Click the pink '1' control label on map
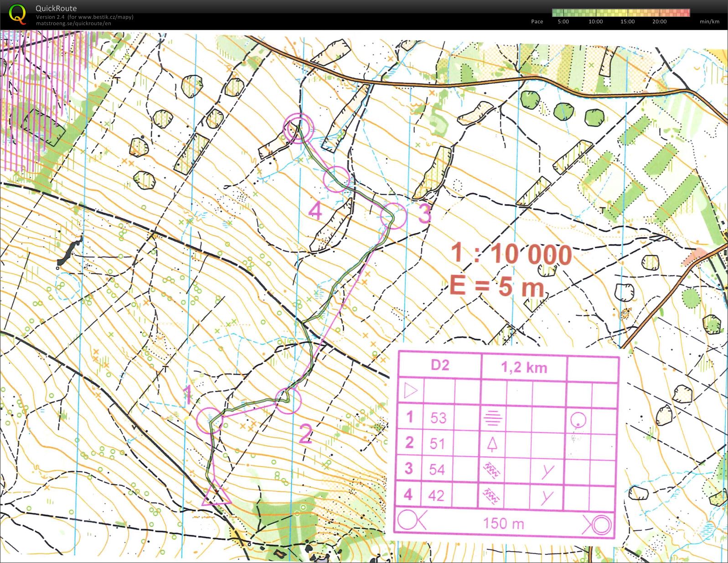The image size is (728, 563). pyautogui.click(x=187, y=395)
